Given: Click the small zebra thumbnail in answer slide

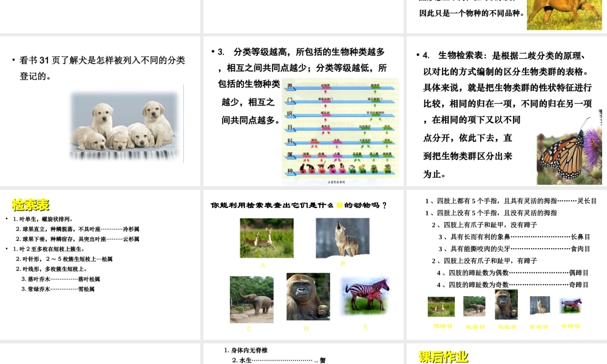Looking at the screenshot, I should [571, 305].
